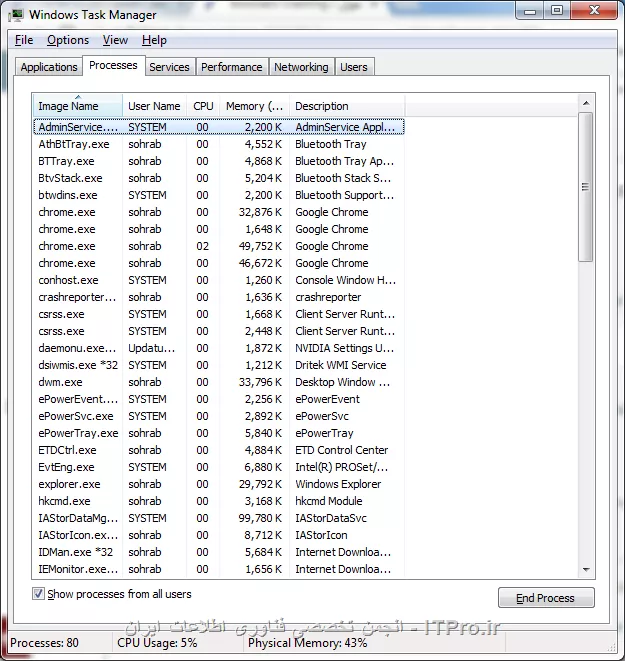The height and width of the screenshot is (661, 625).
Task: Click Physical Memory: 43% status entry
Action: (307, 643)
